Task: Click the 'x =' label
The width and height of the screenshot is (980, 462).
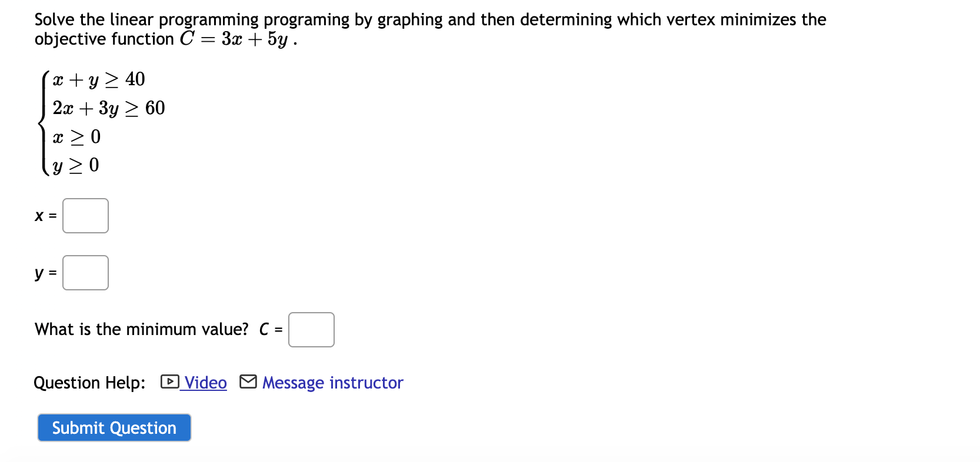Action: click(46, 216)
